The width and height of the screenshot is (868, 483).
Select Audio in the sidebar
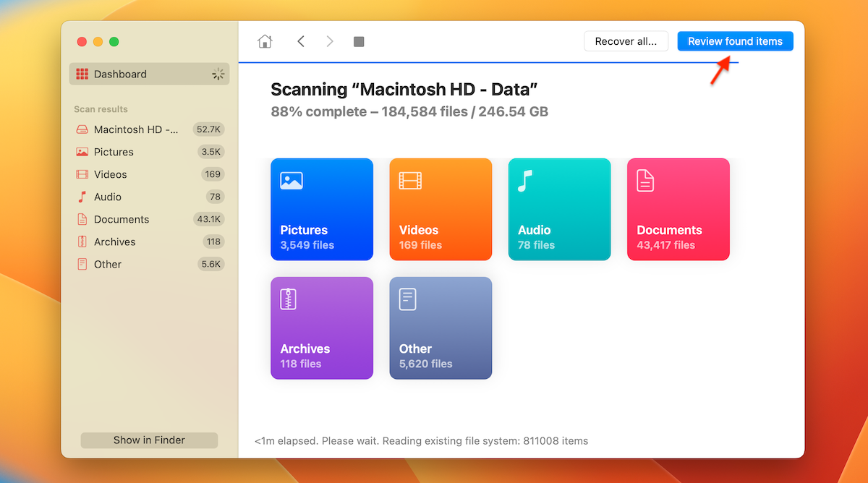pos(150,197)
